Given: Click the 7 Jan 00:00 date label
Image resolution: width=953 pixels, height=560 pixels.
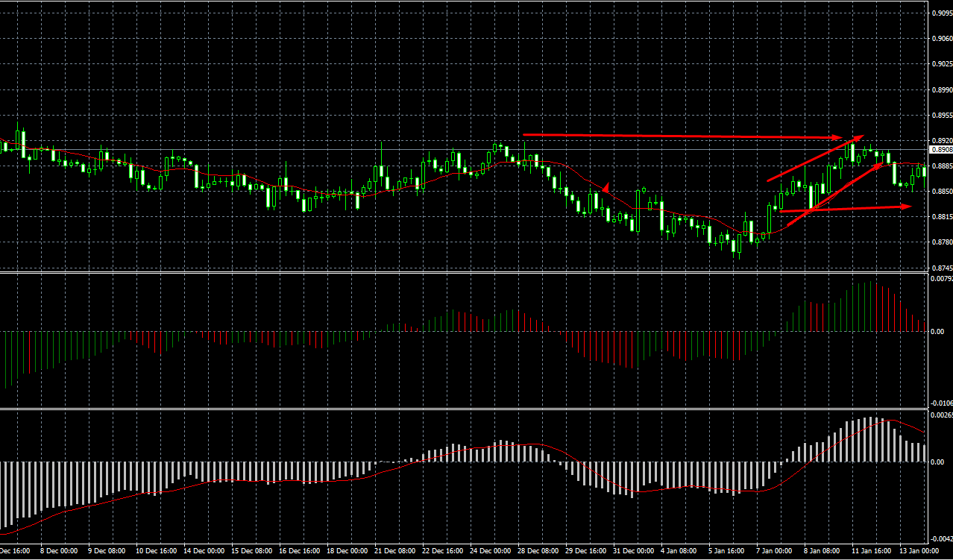Looking at the screenshot, I should click(x=773, y=551).
